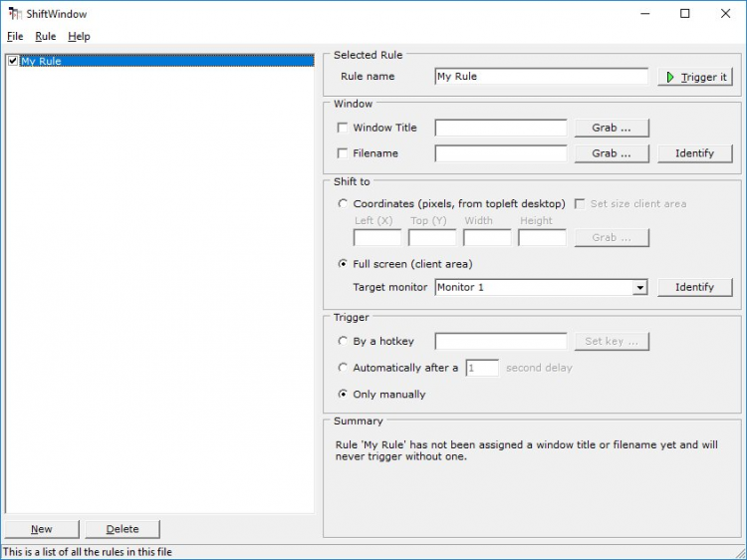Click the Set key button
The image size is (747, 560).
612,341
